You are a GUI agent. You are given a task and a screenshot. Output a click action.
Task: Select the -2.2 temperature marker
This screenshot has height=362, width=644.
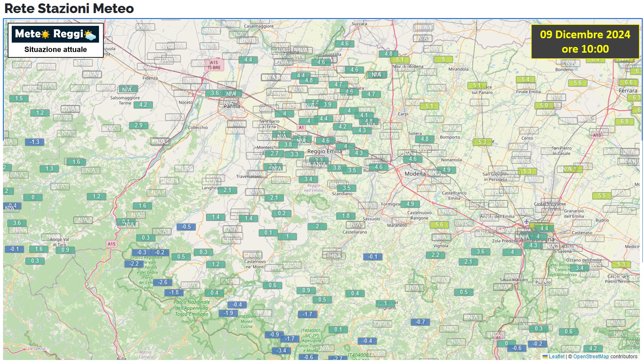134,264
